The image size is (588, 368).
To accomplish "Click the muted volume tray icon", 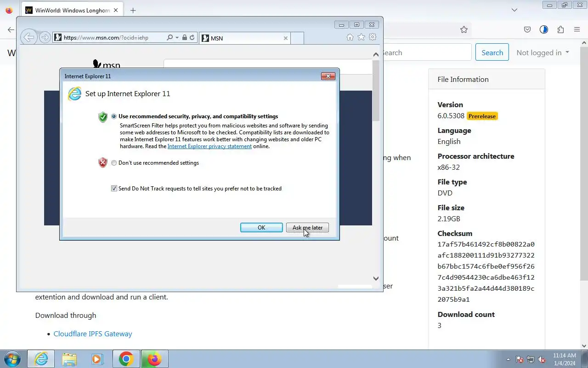I will (542, 359).
